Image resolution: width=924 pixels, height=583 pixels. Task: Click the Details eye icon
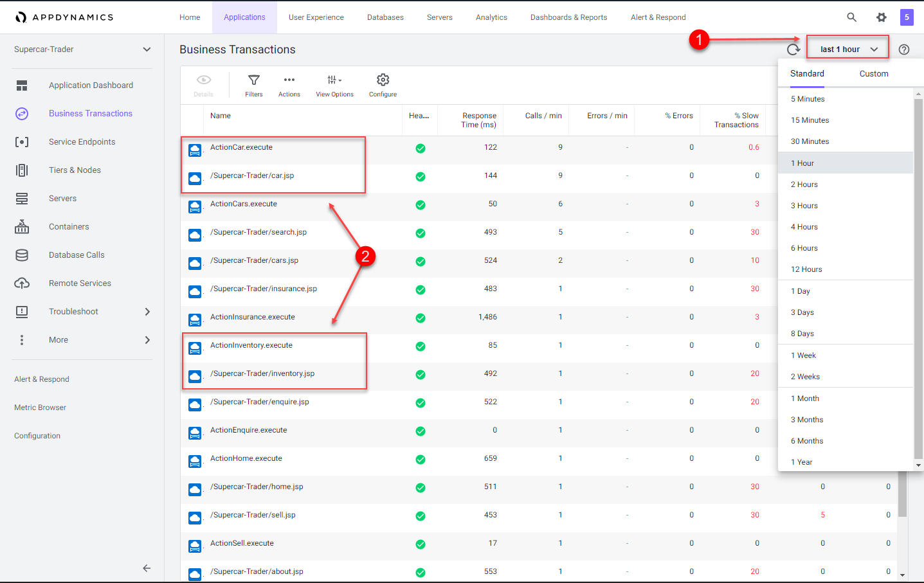pyautogui.click(x=204, y=80)
